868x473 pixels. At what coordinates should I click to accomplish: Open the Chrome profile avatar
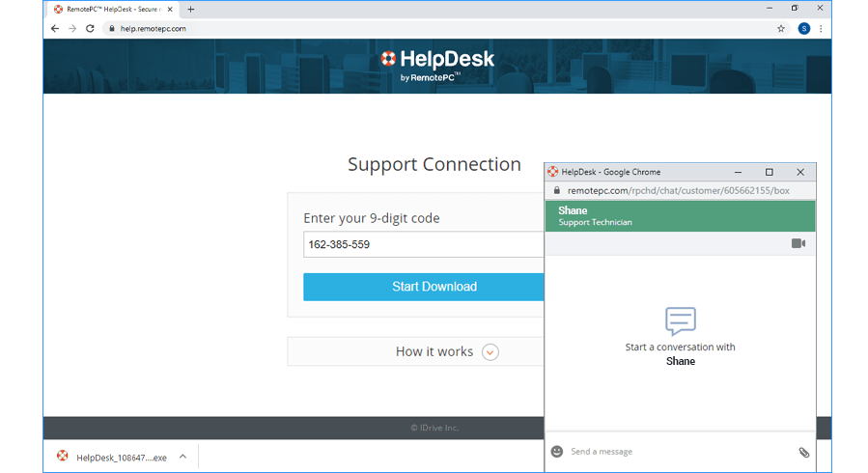click(x=803, y=29)
